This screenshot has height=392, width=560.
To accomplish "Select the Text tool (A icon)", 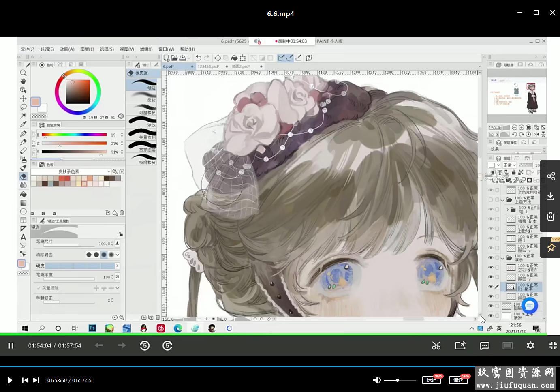I will pyautogui.click(x=23, y=237).
